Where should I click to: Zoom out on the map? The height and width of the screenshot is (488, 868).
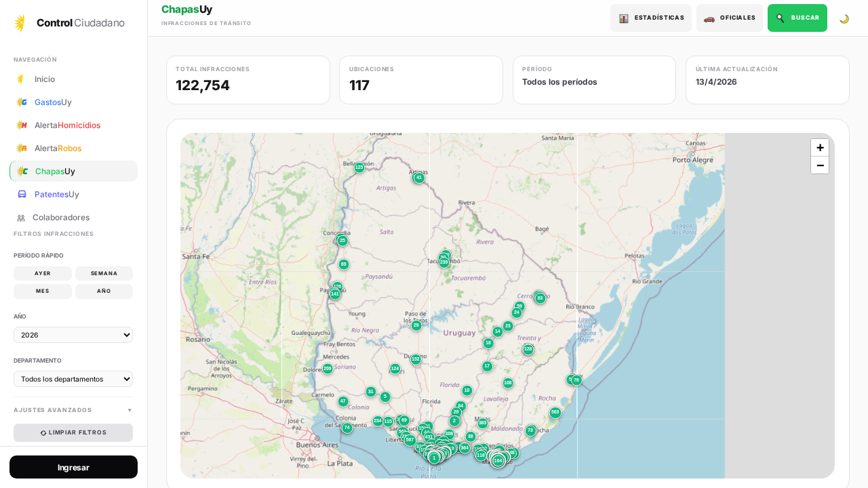coord(819,165)
